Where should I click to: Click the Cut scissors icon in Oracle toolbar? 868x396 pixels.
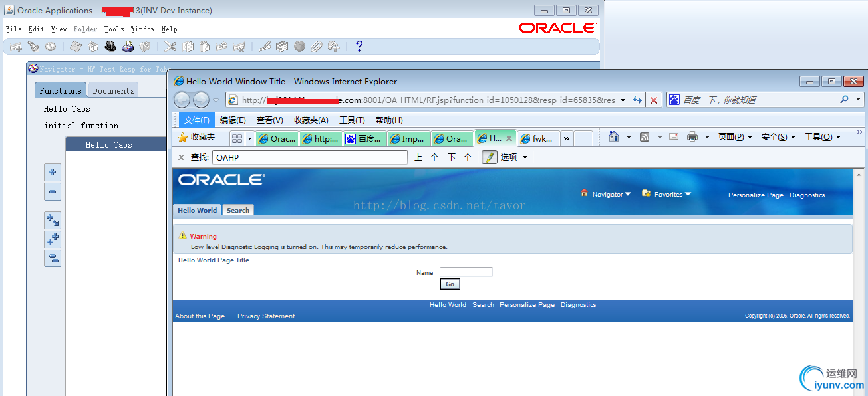170,47
